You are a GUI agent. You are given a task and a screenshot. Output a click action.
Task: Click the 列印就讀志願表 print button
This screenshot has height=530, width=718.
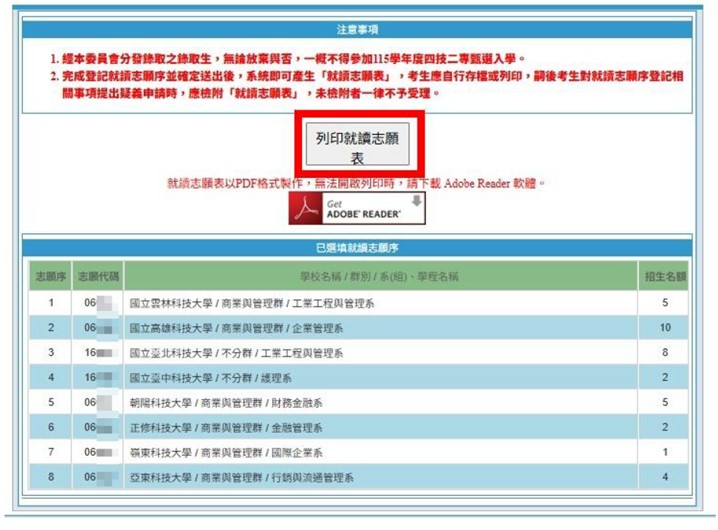tap(356, 147)
